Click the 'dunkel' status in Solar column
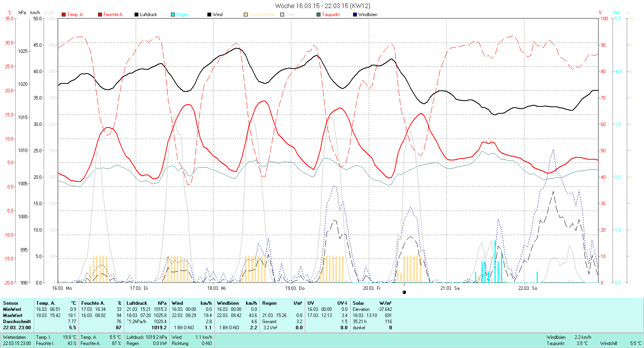This screenshot has height=348, width=644. pos(359,328)
